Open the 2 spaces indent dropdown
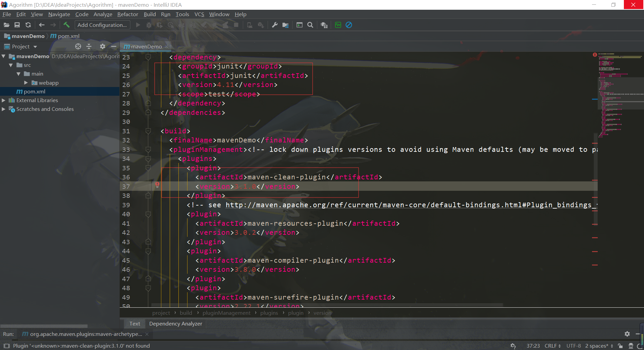Image resolution: width=644 pixels, height=350 pixels. coord(599,346)
